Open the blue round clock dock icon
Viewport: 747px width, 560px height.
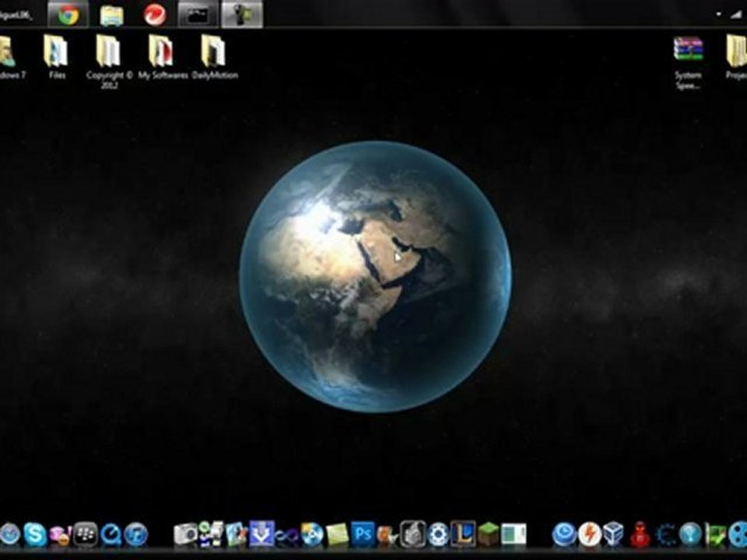[x=565, y=534]
